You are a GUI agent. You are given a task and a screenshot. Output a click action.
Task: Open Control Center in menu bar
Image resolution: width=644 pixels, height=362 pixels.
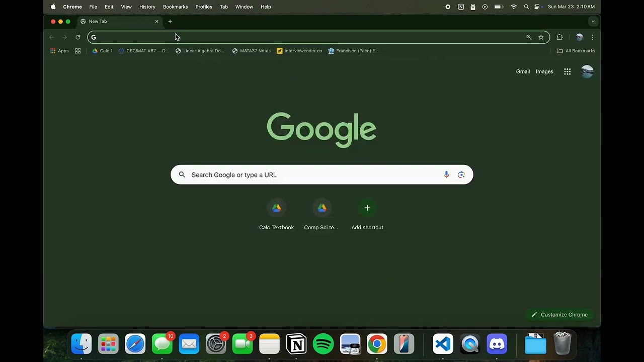(x=537, y=7)
